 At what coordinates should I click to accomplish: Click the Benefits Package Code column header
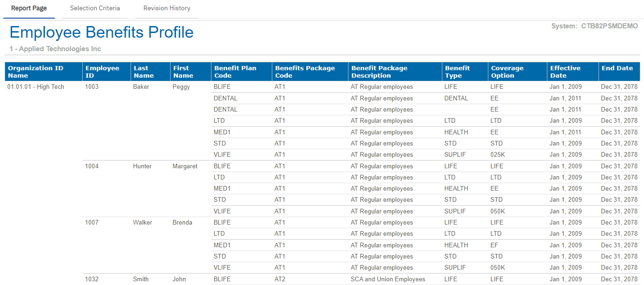[x=305, y=72]
